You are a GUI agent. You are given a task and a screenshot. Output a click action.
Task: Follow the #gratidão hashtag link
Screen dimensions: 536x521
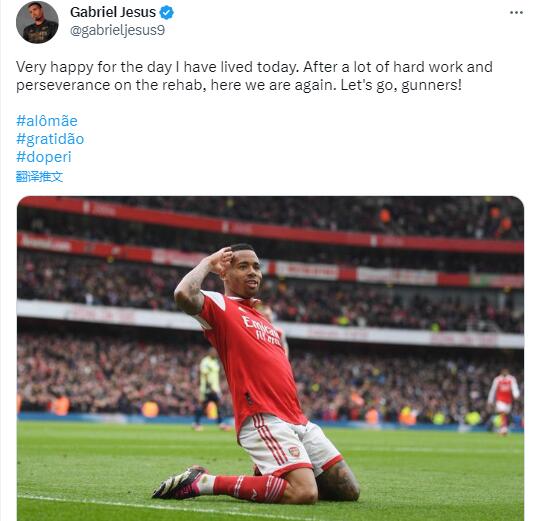[50, 139]
